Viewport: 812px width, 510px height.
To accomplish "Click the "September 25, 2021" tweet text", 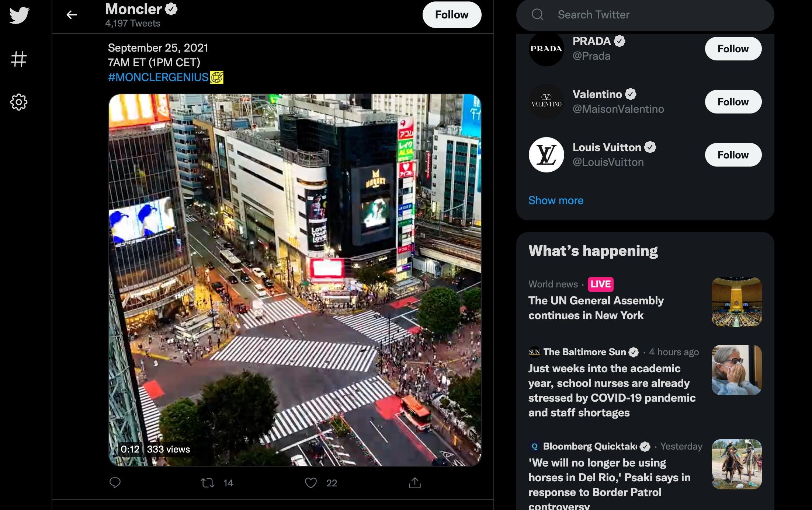I will 158,48.
